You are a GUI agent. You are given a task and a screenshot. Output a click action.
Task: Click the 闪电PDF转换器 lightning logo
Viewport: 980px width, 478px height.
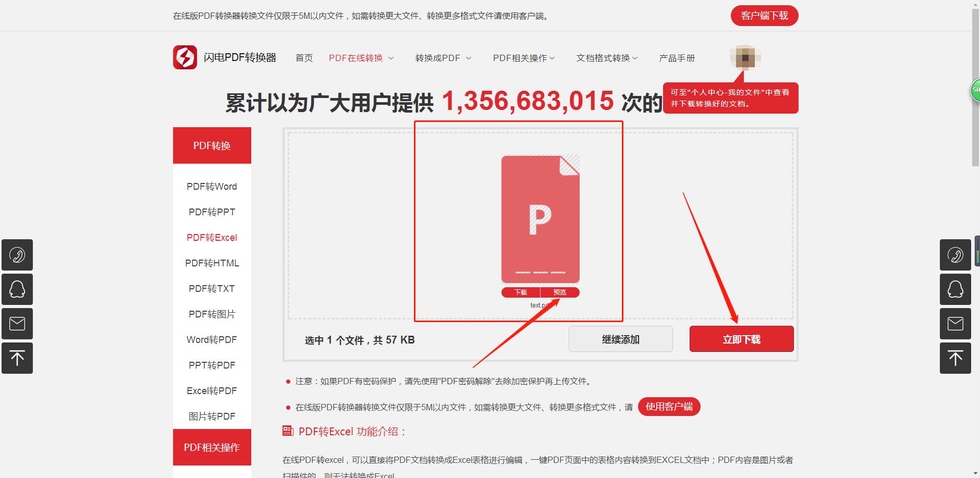(185, 57)
